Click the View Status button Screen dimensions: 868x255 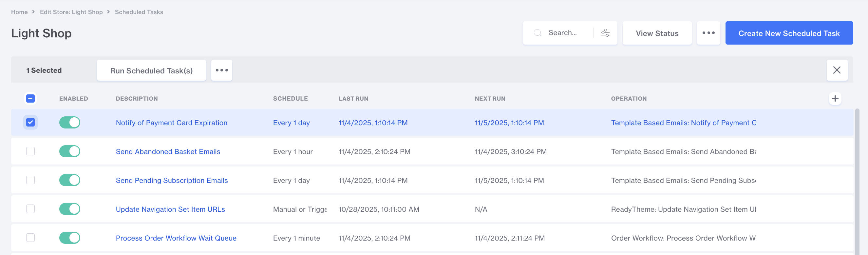[657, 33]
